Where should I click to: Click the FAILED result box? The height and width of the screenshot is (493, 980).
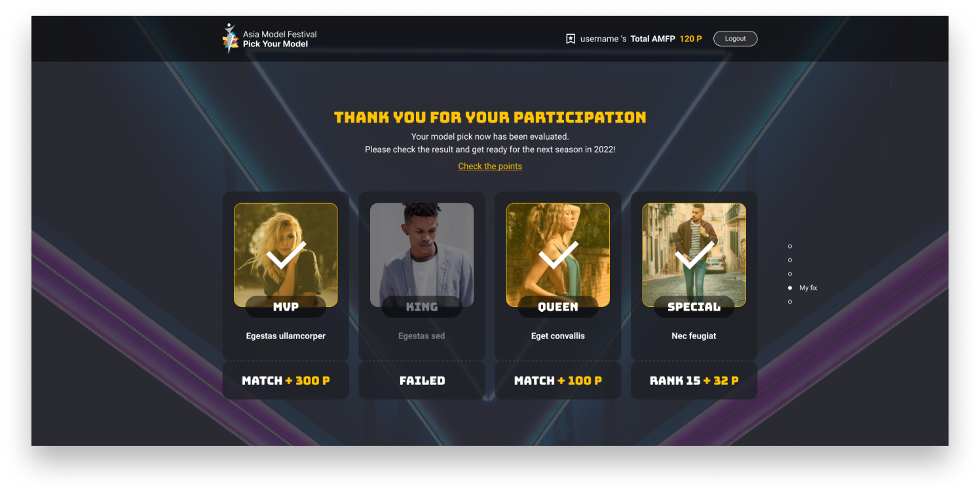pyautogui.click(x=422, y=380)
